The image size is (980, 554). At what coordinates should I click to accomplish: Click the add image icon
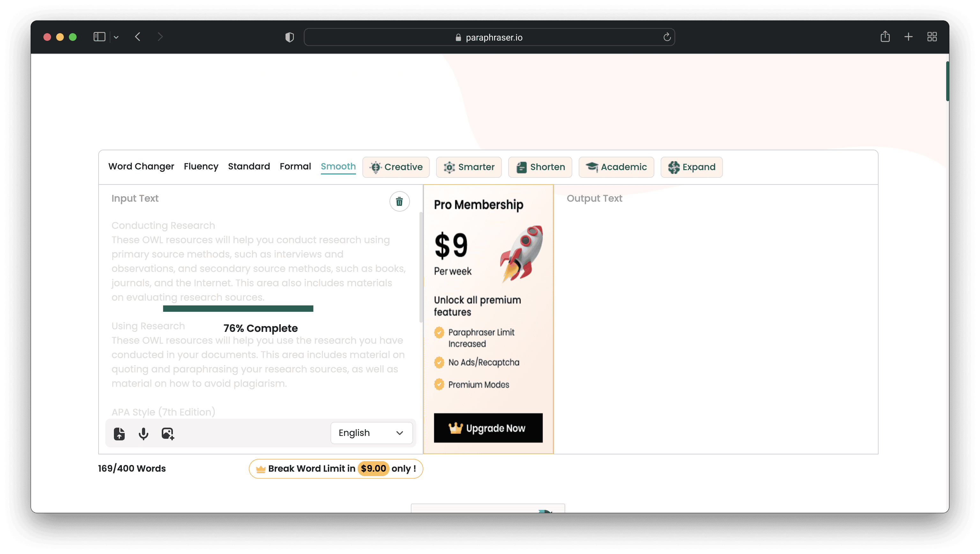[x=167, y=433]
